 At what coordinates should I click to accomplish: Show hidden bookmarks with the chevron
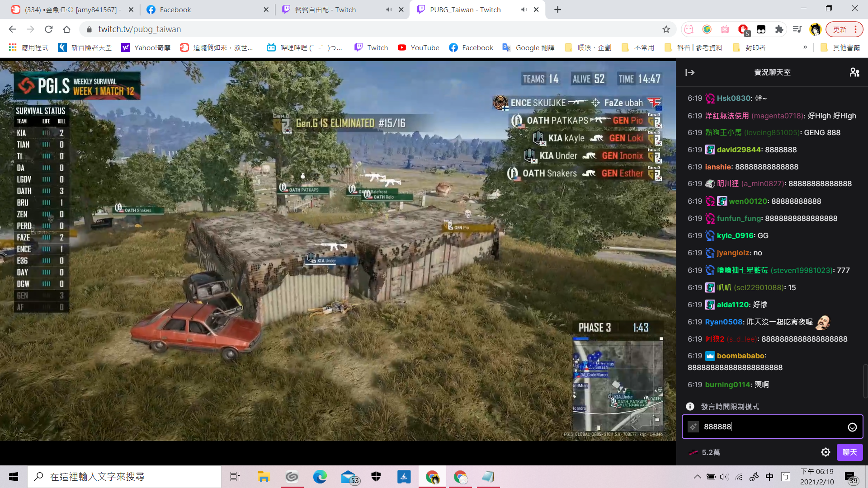(x=805, y=47)
